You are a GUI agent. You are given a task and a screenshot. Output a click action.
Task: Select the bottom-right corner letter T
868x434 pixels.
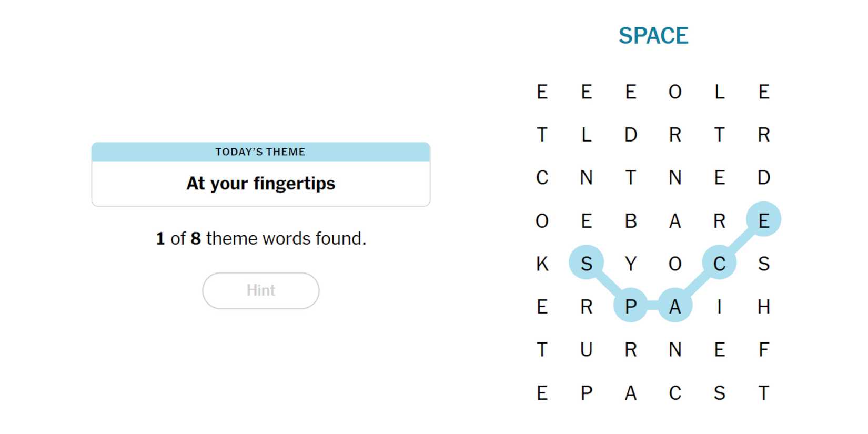[763, 392]
